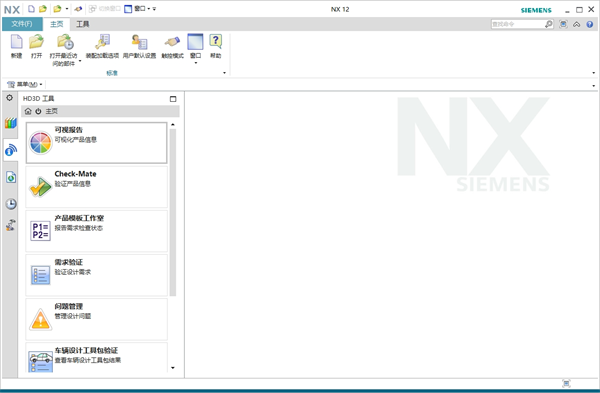This screenshot has width=600, height=393.
Task: Open the HD3D tools sidebar tab
Action: [11, 150]
